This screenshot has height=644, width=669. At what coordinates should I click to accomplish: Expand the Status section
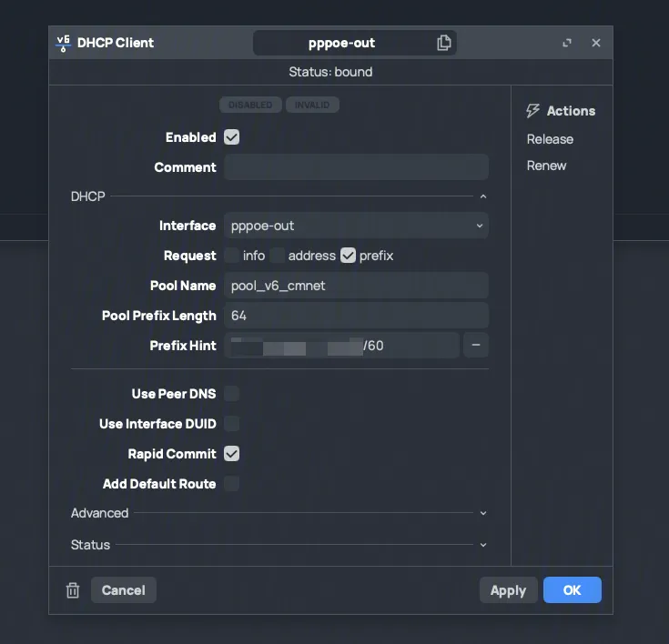(483, 545)
